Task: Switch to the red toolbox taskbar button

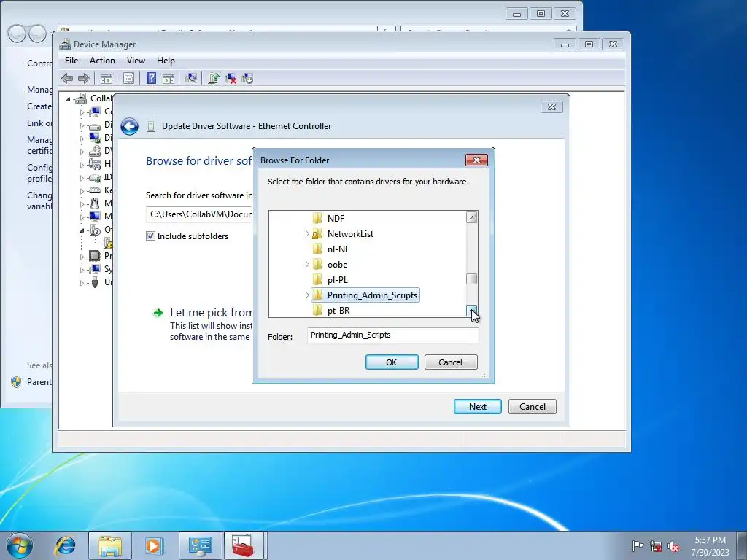Action: click(244, 545)
